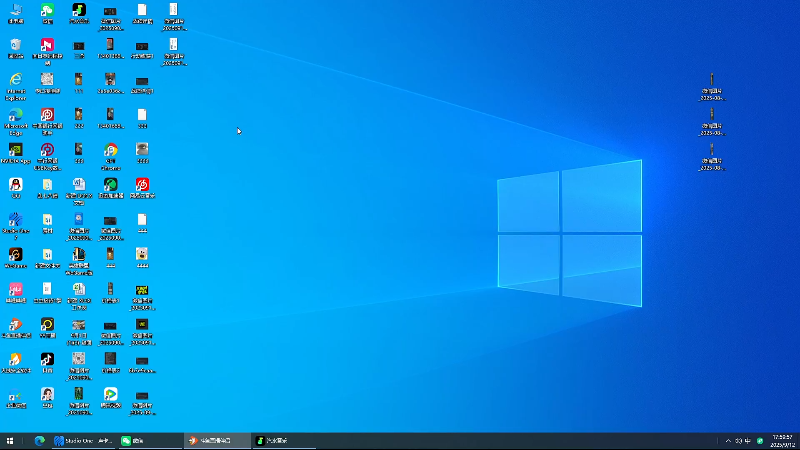The height and width of the screenshot is (450, 800).
Task: Switch to Studio One taskbar window
Action: 83,441
